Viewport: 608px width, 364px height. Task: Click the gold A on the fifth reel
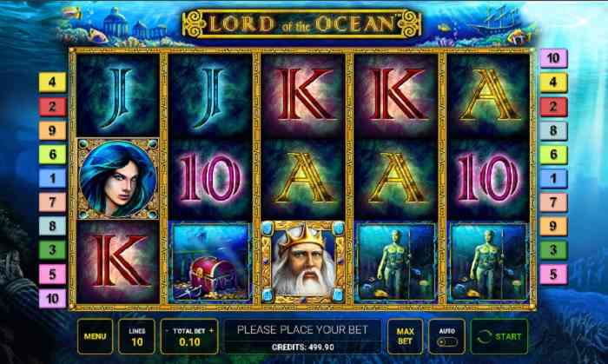point(488,94)
